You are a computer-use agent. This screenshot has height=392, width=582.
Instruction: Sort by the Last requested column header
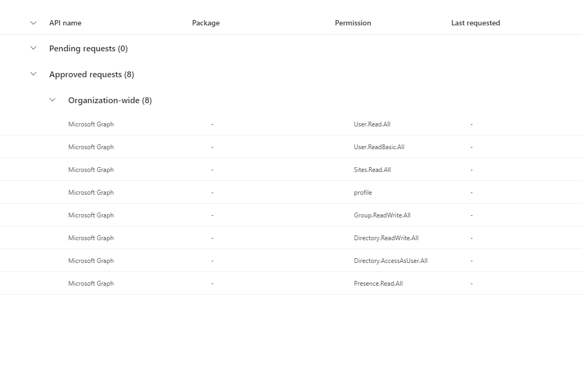tap(475, 23)
